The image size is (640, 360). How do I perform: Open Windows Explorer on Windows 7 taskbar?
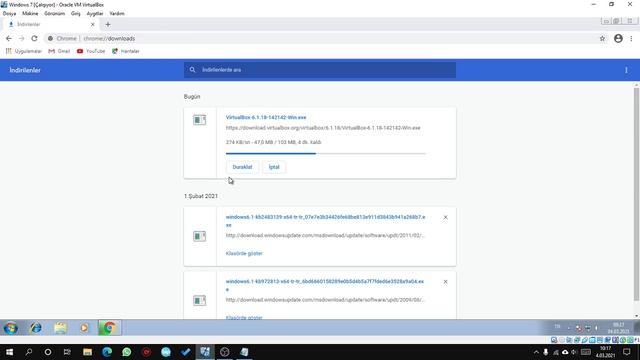point(60,328)
